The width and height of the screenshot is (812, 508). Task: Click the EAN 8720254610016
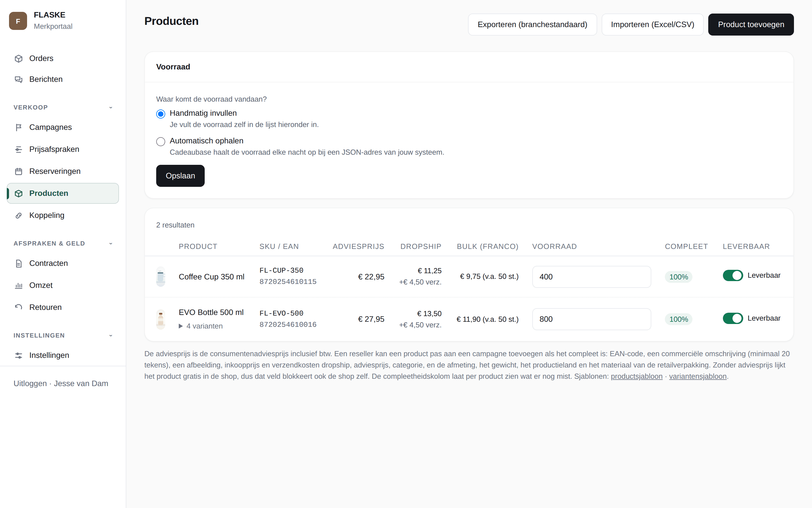pyautogui.click(x=288, y=325)
